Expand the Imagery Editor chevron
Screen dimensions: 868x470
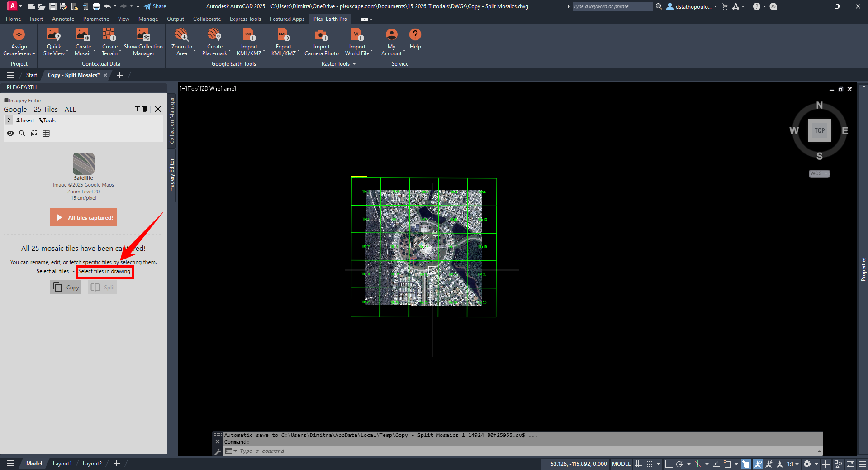click(9, 120)
